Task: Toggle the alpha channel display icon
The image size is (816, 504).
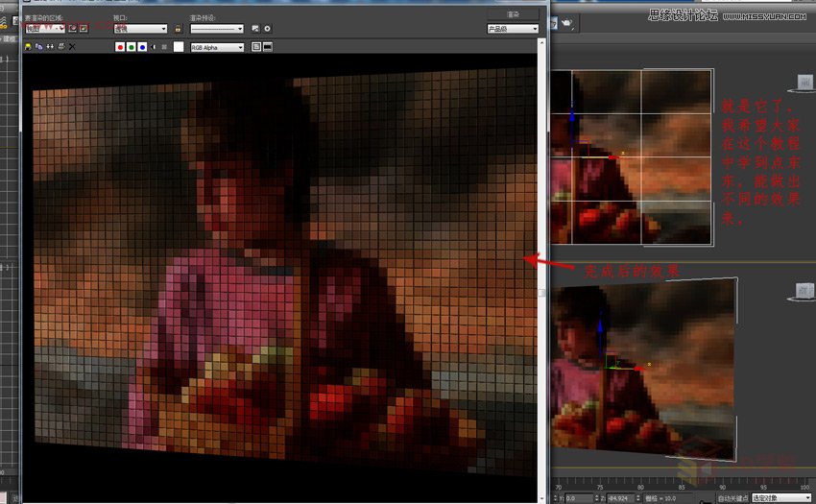Action: [x=154, y=47]
